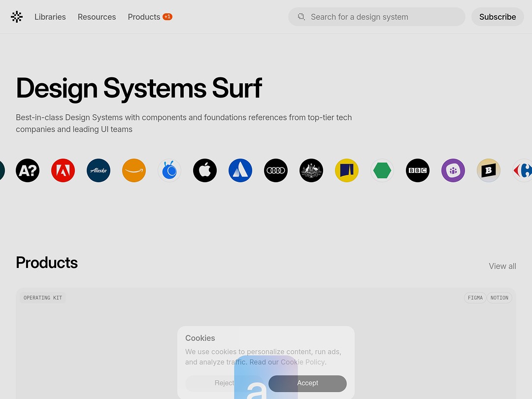
Task: Open the Resources menu
Action: (97, 17)
